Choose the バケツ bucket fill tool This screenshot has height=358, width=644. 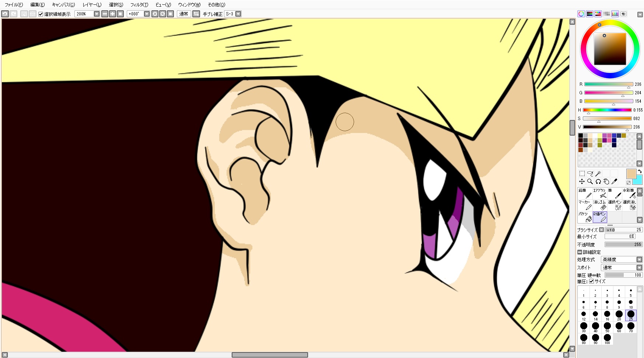tap(585, 217)
